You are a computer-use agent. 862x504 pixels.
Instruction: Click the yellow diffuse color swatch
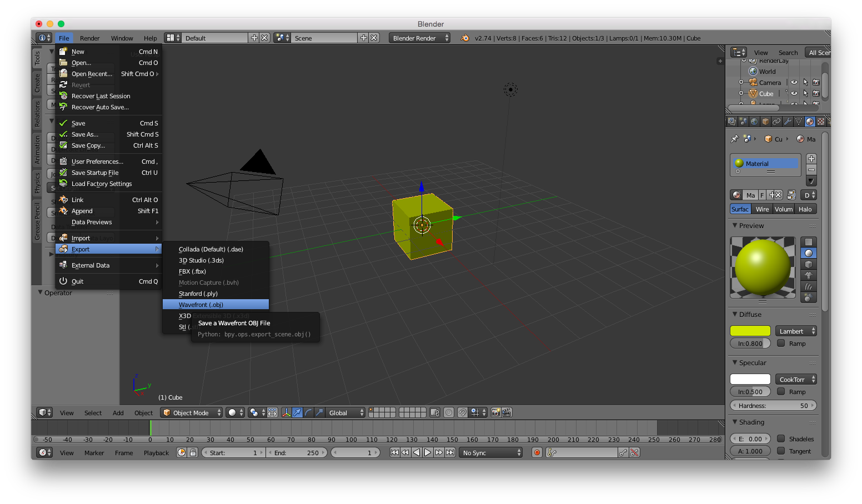pyautogui.click(x=750, y=331)
